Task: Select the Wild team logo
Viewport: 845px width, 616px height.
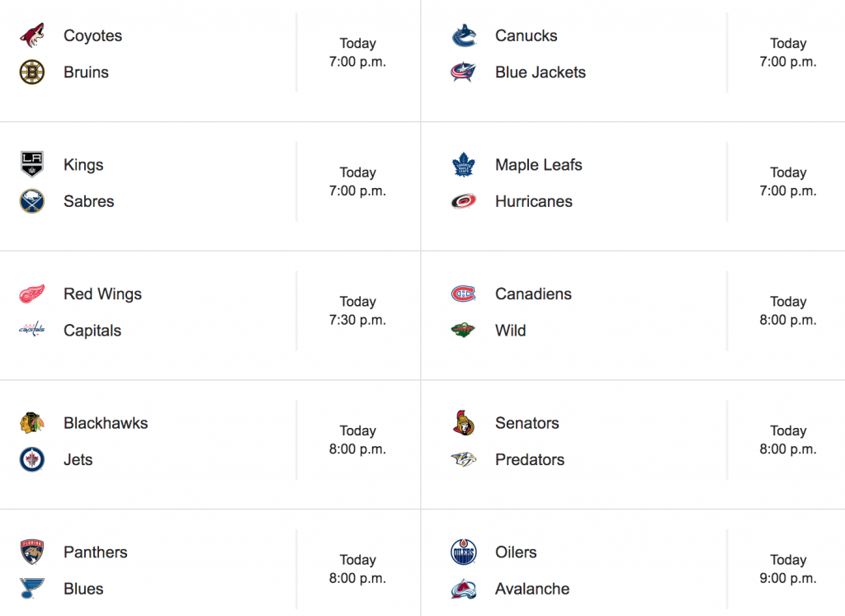Action: pos(464,330)
